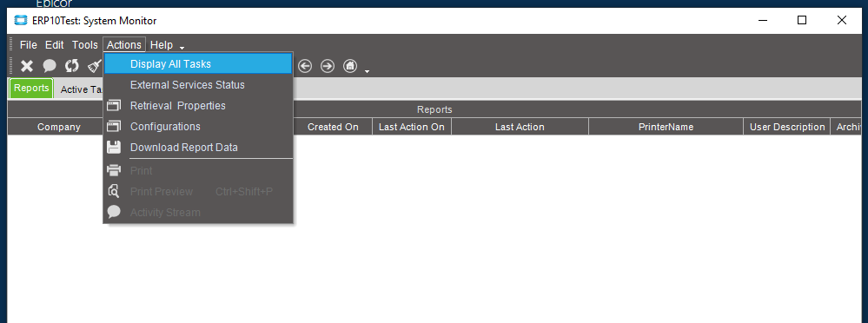
Task: Click the Home toolbar icon
Action: [x=350, y=66]
